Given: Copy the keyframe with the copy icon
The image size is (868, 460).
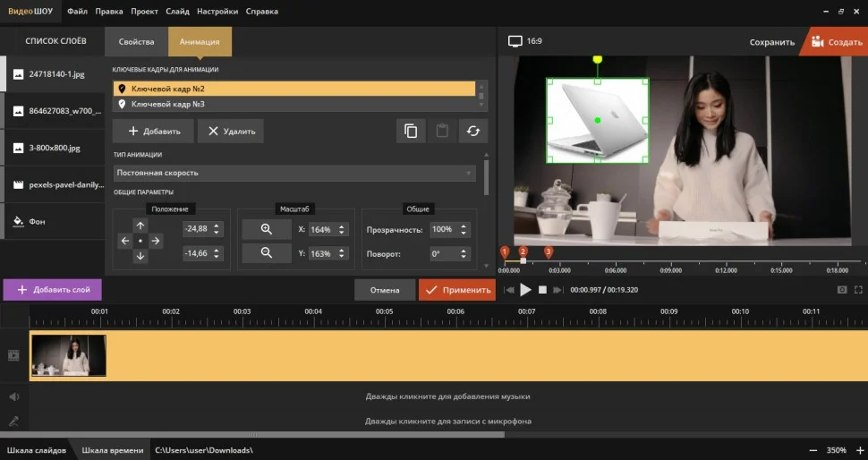Looking at the screenshot, I should click(x=411, y=131).
